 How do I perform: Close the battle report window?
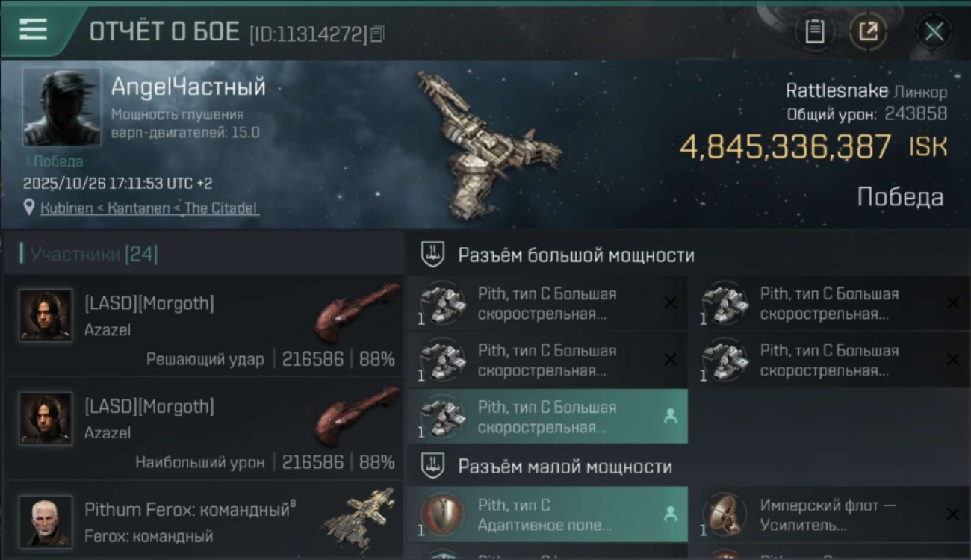(x=934, y=31)
